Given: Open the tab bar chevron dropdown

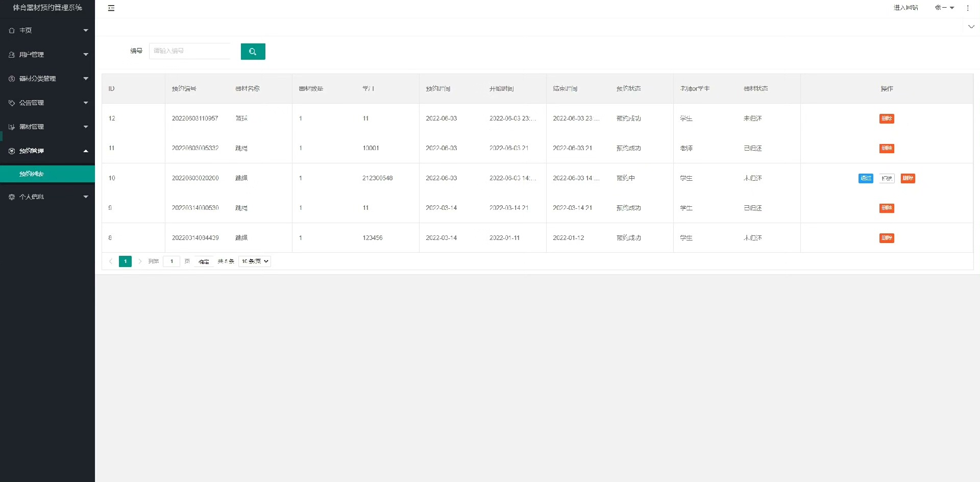Looking at the screenshot, I should [971, 27].
